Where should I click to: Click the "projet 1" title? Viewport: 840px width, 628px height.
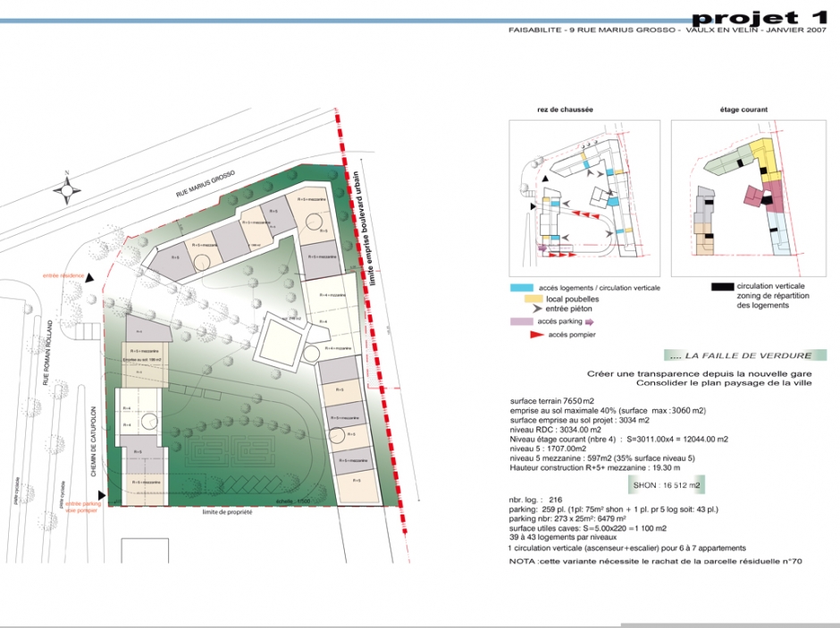click(x=759, y=17)
